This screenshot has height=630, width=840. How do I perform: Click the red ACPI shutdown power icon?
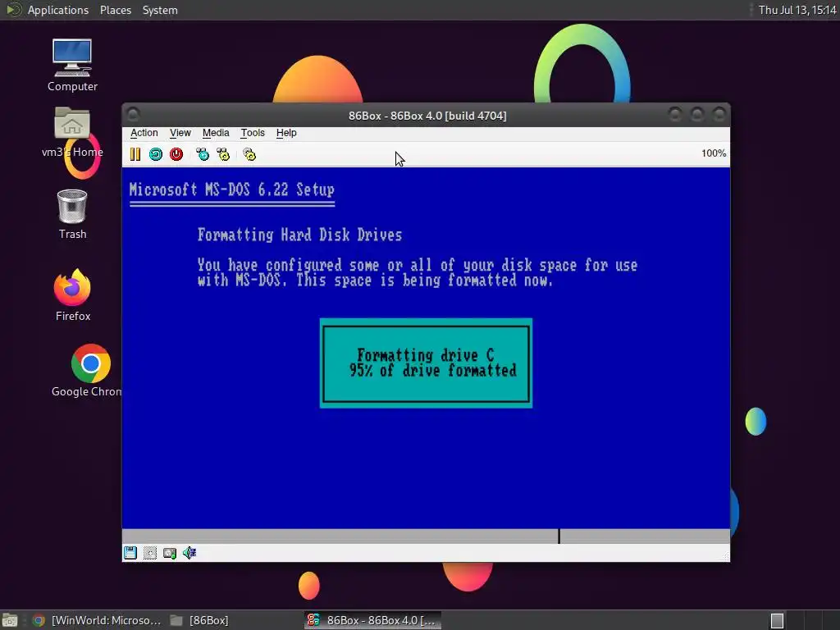coord(176,154)
